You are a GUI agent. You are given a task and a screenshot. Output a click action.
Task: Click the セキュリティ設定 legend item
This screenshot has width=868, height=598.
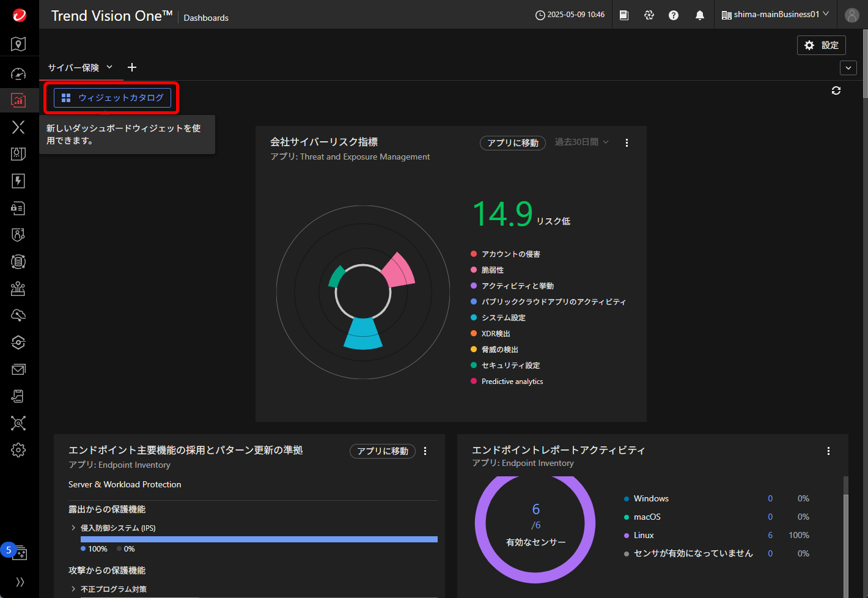[x=506, y=365]
